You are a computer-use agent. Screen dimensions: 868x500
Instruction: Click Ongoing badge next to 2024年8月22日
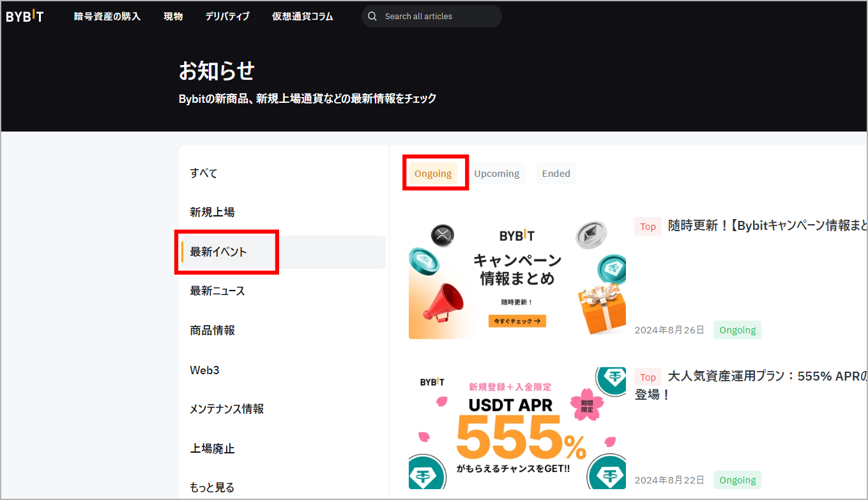pyautogui.click(x=738, y=480)
